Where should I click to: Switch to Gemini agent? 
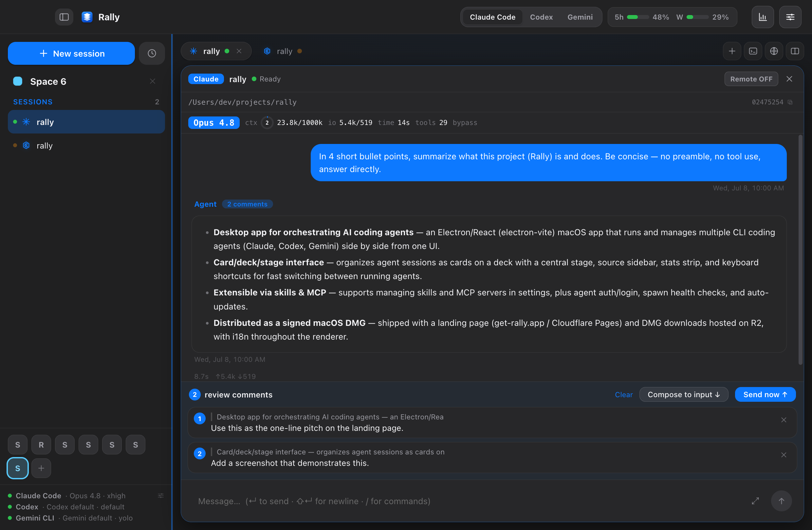[580, 17]
